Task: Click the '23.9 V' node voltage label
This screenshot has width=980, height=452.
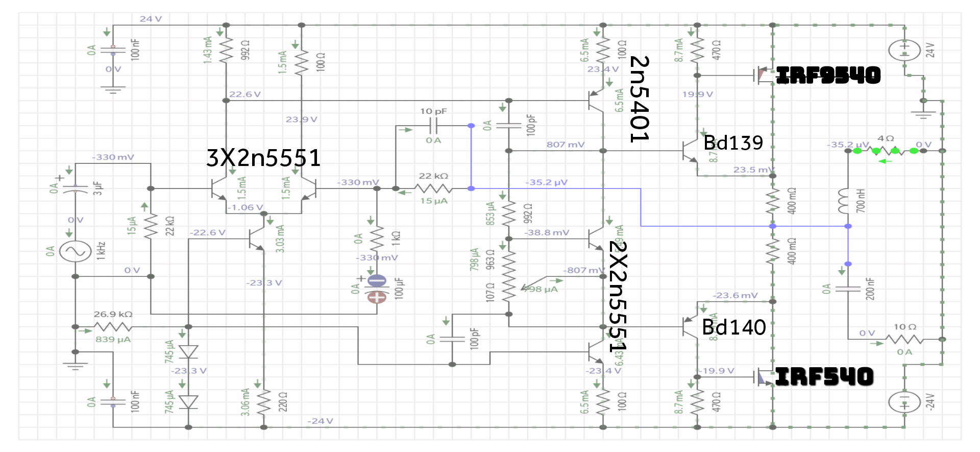Action: pyautogui.click(x=302, y=120)
